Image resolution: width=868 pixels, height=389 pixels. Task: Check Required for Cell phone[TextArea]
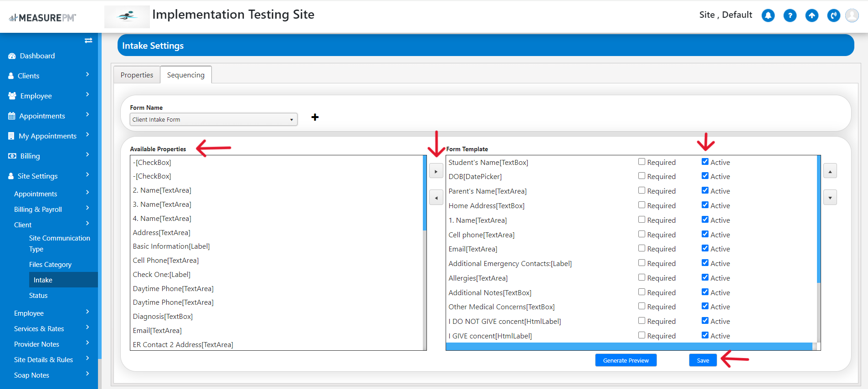tap(642, 234)
